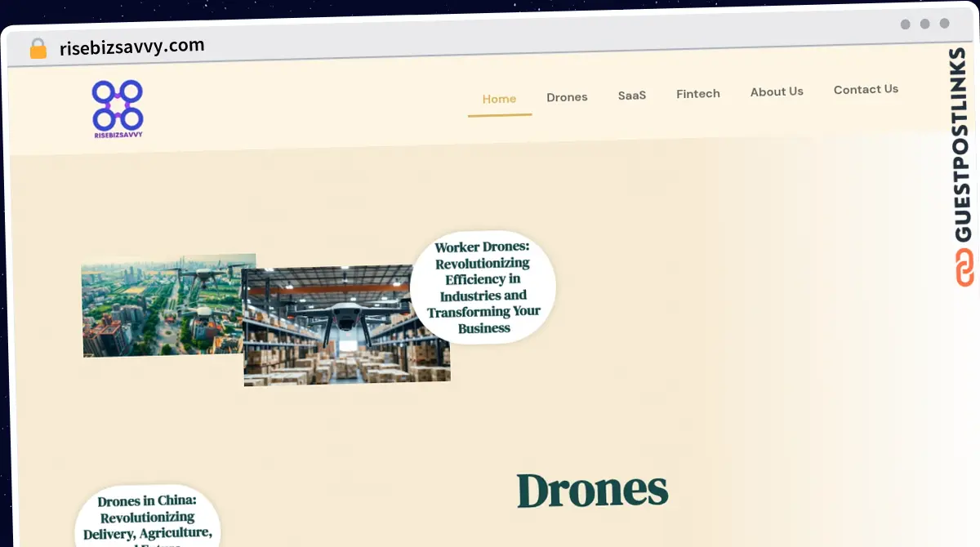Navigate to About Us page
This screenshot has width=980, height=547.
tap(777, 91)
